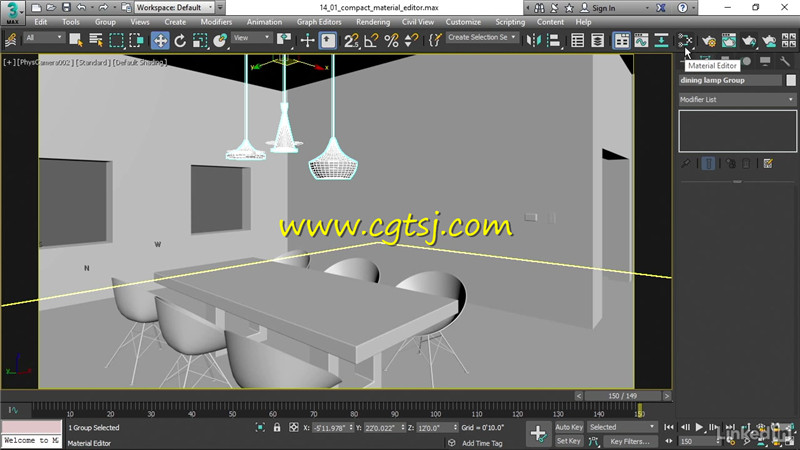The image size is (800, 450).
Task: Toggle Layer Explorer icon
Action: 597,40
